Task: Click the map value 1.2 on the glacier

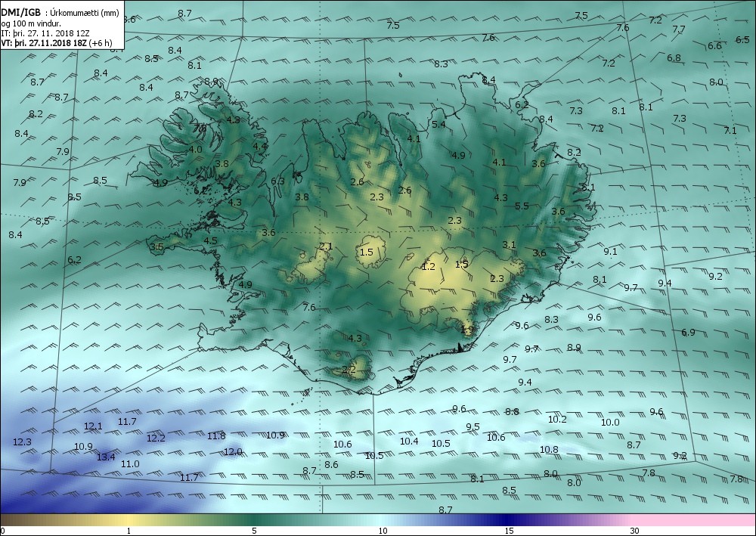Action: click(428, 267)
